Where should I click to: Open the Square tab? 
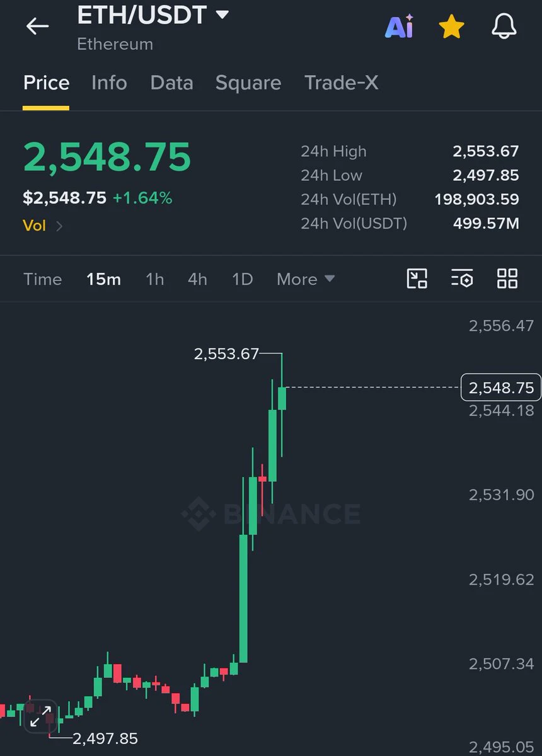(x=248, y=83)
